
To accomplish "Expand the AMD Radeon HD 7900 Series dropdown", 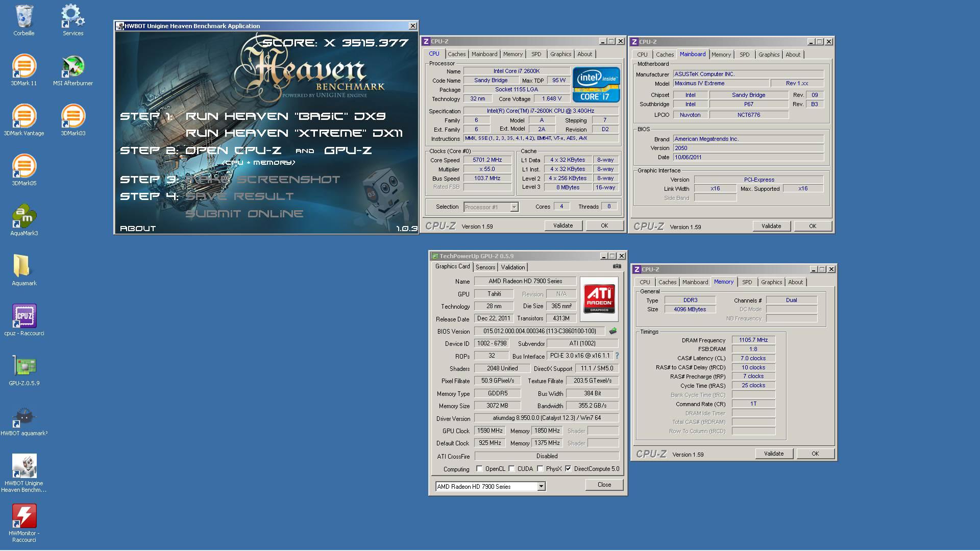I will pos(541,487).
